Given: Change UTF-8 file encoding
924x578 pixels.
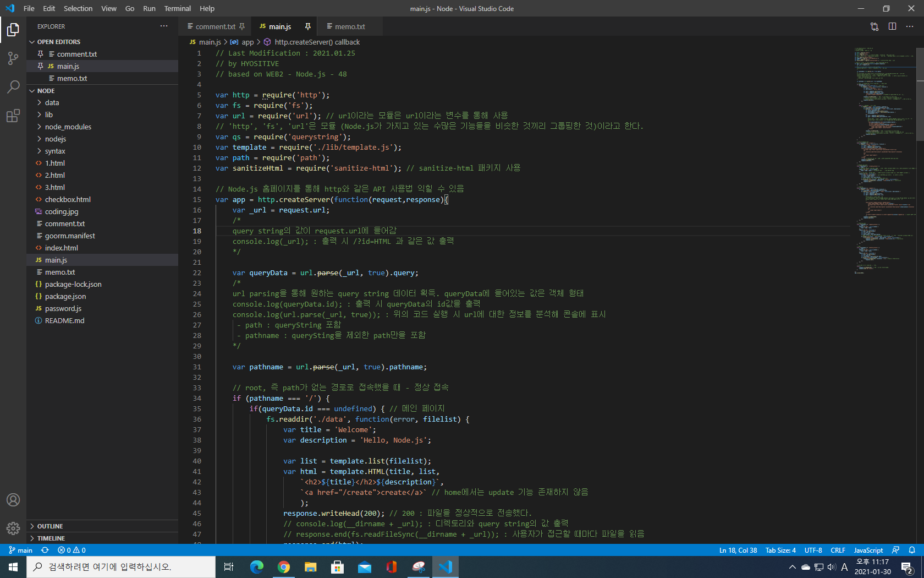Looking at the screenshot, I should point(813,550).
